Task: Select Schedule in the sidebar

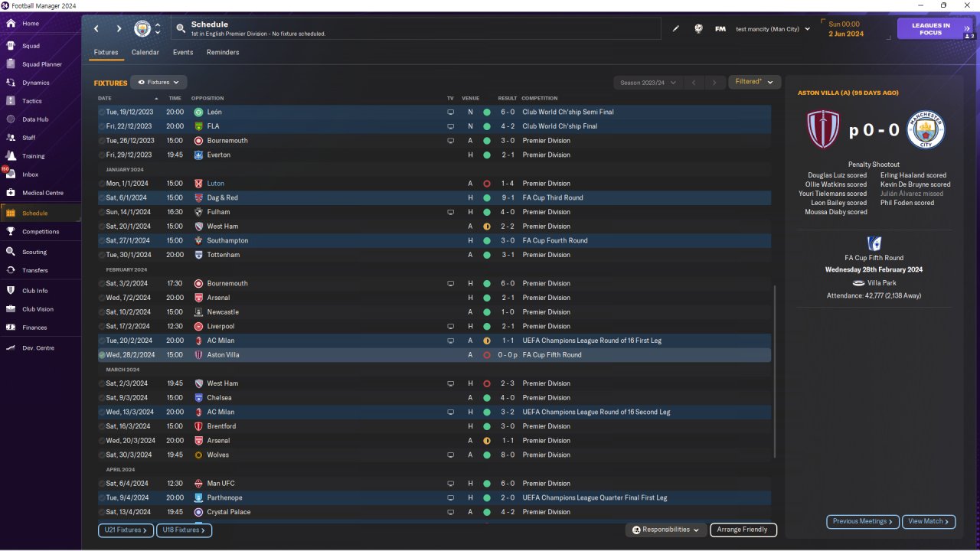Action: (x=41, y=214)
